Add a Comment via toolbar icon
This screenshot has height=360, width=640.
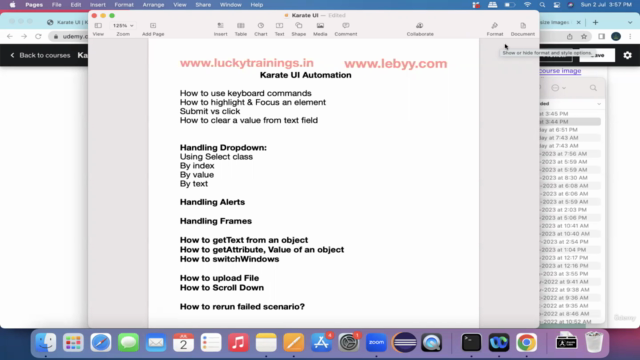[346, 26]
